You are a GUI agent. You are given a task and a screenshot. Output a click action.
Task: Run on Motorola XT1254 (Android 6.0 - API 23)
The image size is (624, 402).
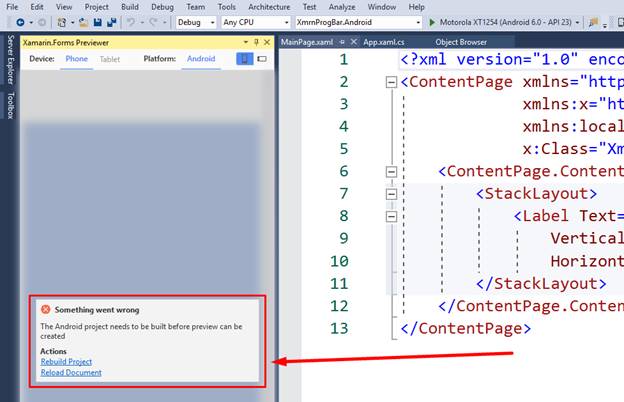point(505,22)
